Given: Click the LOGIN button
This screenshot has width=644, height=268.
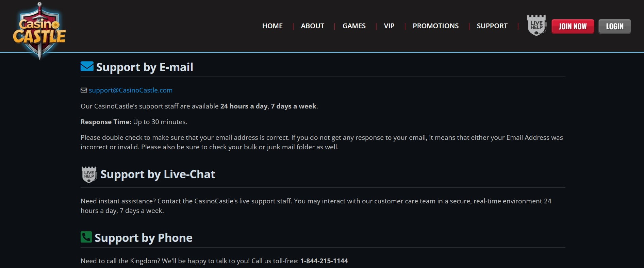Looking at the screenshot, I should (x=615, y=26).
